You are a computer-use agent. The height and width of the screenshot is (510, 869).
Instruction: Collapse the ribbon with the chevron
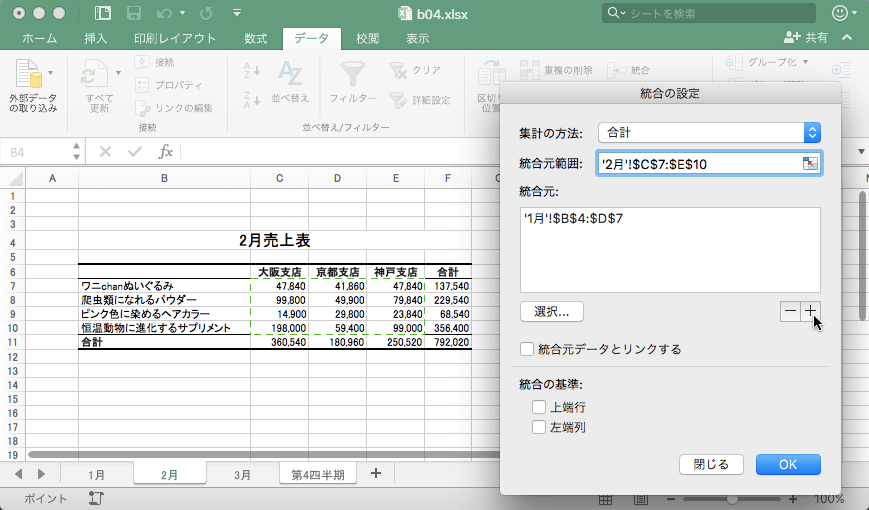pyautogui.click(x=847, y=37)
